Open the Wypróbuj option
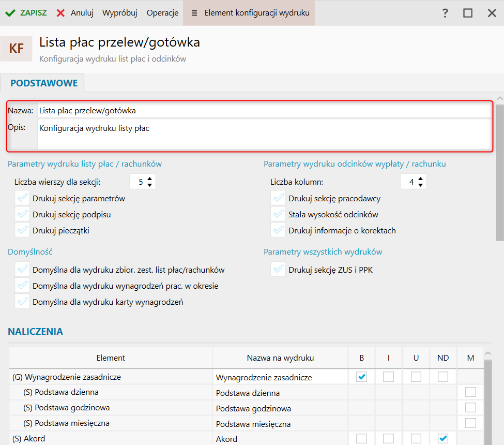504x445 pixels. (x=119, y=13)
